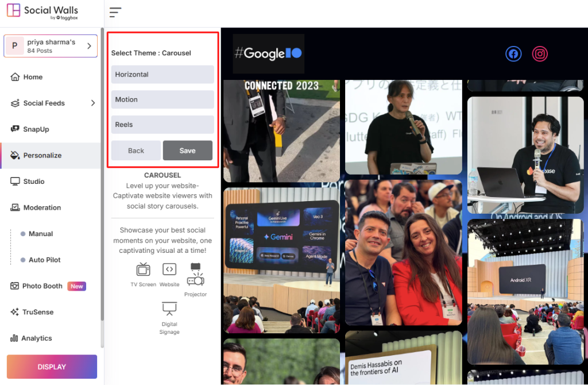The image size is (588, 385).
Task: Open the Instagram icon in header
Action: point(540,54)
